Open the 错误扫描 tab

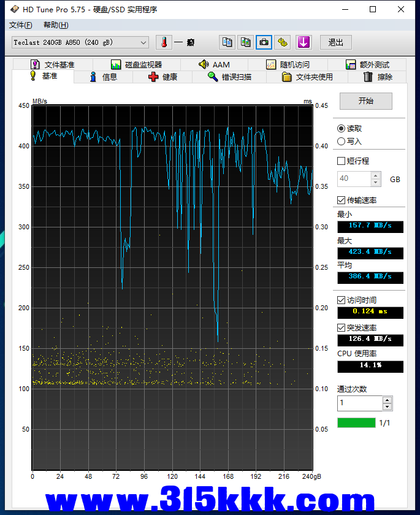tap(229, 77)
